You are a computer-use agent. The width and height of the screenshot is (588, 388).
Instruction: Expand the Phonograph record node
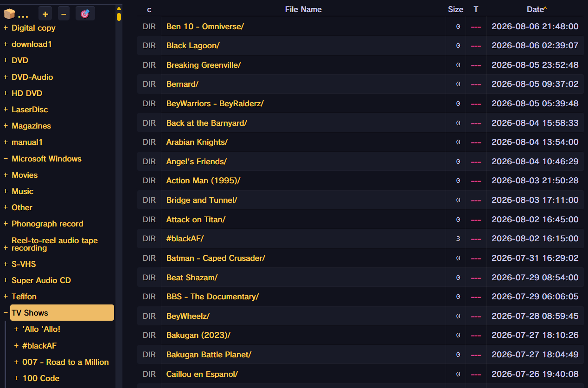coord(6,224)
